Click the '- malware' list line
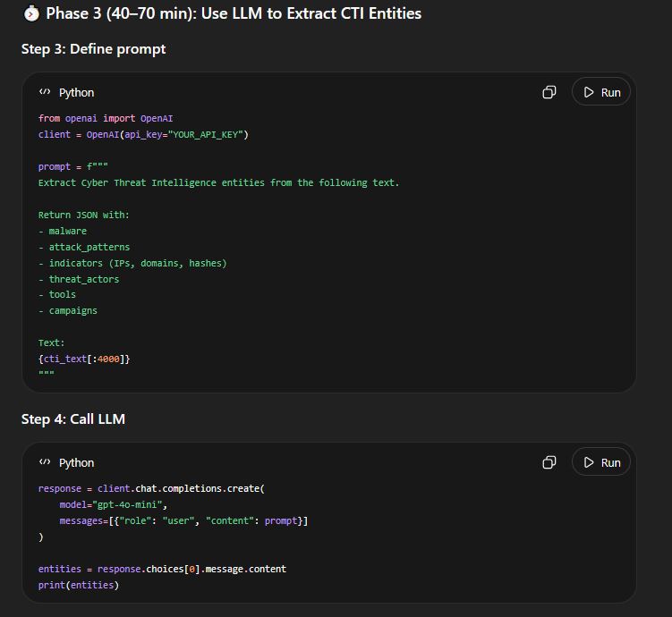 coord(63,232)
